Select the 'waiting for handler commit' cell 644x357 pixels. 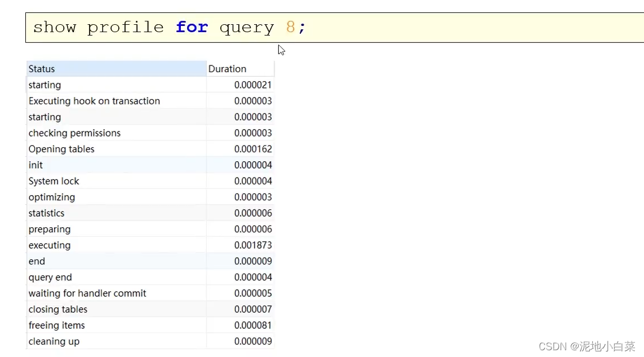coord(117,293)
